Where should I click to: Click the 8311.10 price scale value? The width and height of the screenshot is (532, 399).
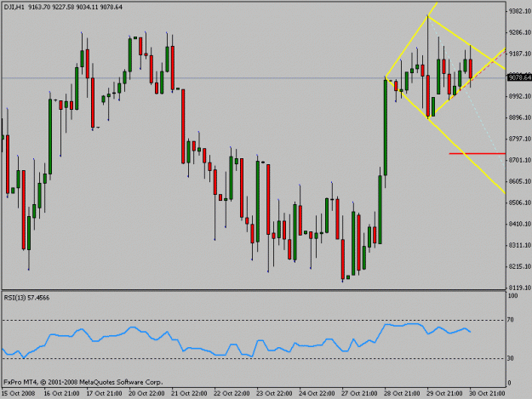(519, 245)
